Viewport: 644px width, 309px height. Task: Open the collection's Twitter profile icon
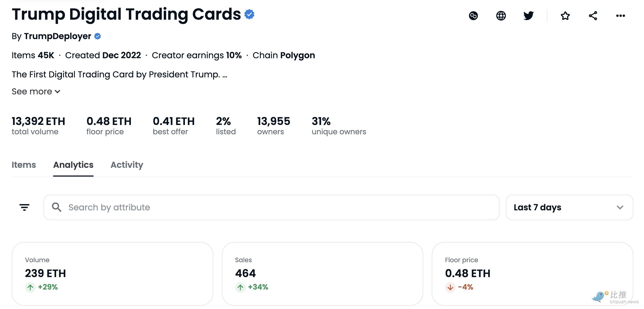528,16
